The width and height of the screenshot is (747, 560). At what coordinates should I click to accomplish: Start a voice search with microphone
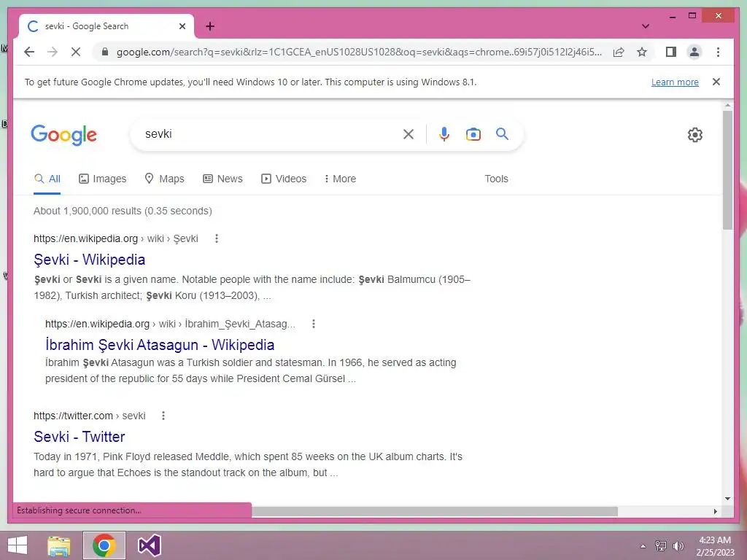(x=444, y=134)
